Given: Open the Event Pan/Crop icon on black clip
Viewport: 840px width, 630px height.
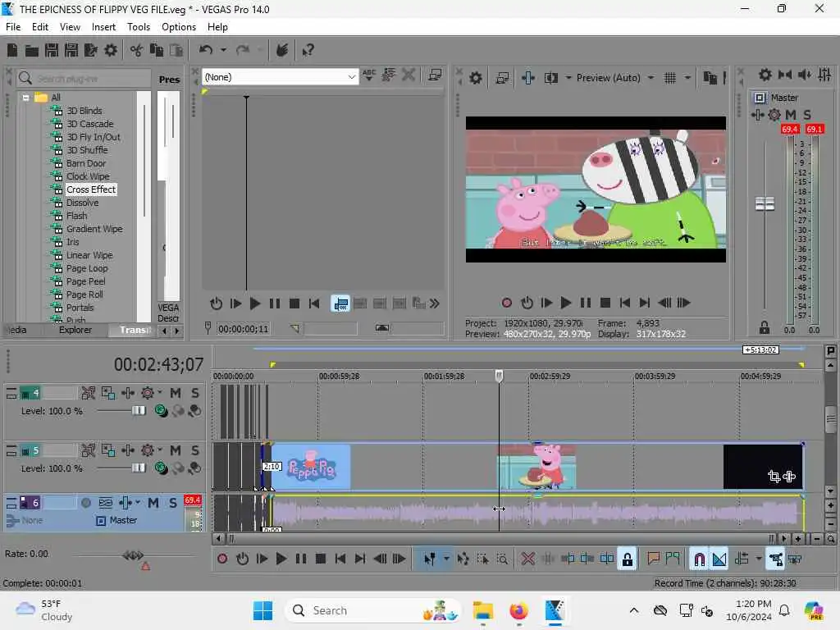Looking at the screenshot, I should [774, 477].
